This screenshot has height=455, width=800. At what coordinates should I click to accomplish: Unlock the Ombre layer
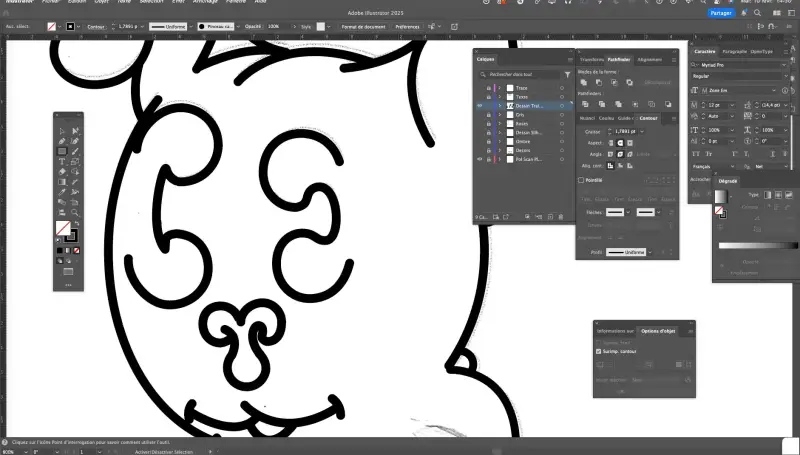pyautogui.click(x=489, y=141)
